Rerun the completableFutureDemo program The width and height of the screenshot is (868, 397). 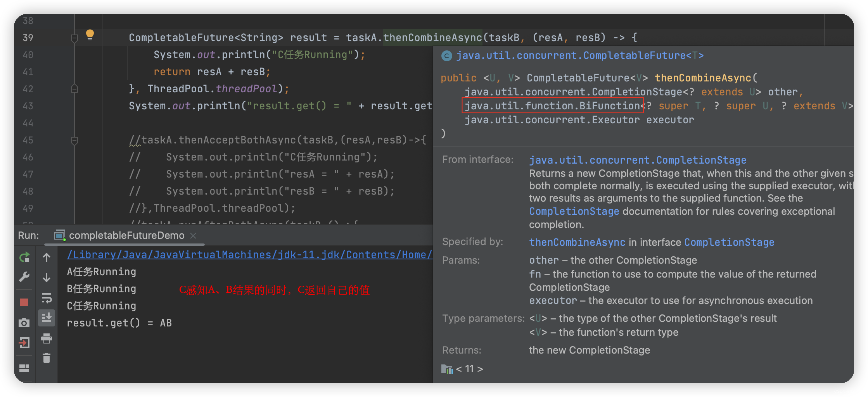tap(24, 257)
